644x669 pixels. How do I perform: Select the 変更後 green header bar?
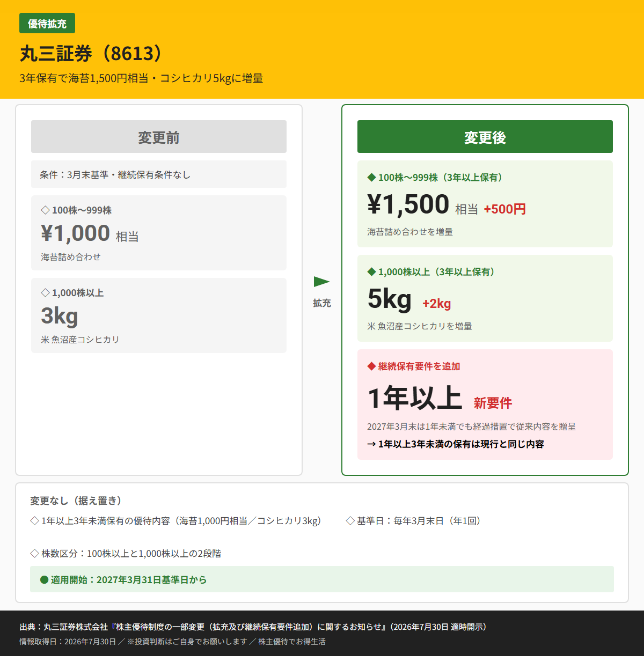coord(485,137)
